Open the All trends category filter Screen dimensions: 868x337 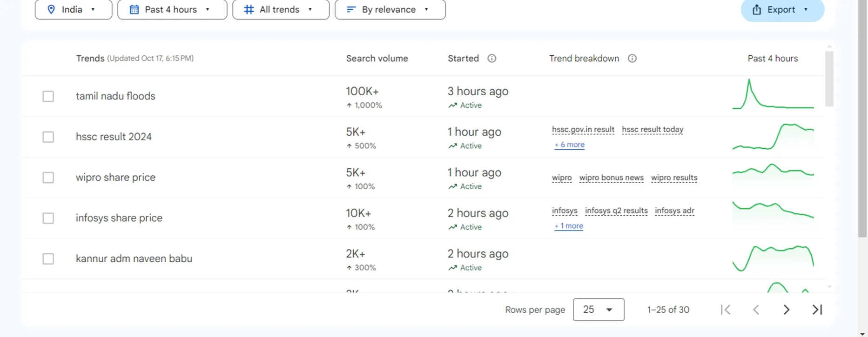click(281, 9)
